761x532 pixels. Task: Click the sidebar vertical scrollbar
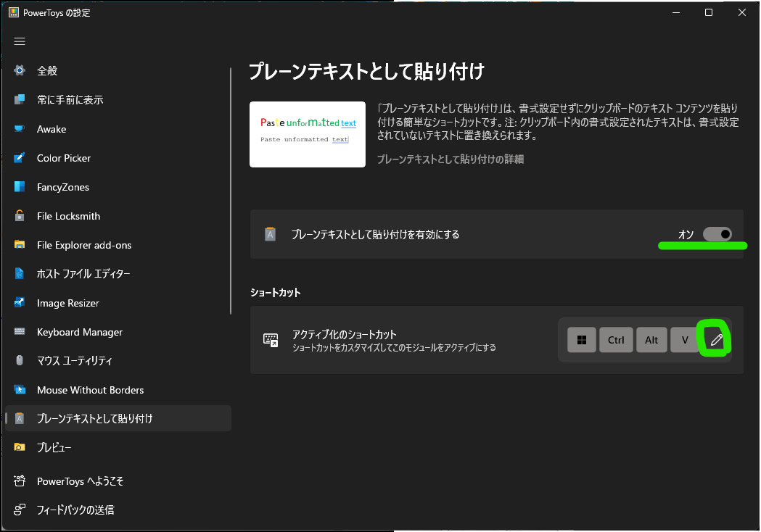point(231,191)
